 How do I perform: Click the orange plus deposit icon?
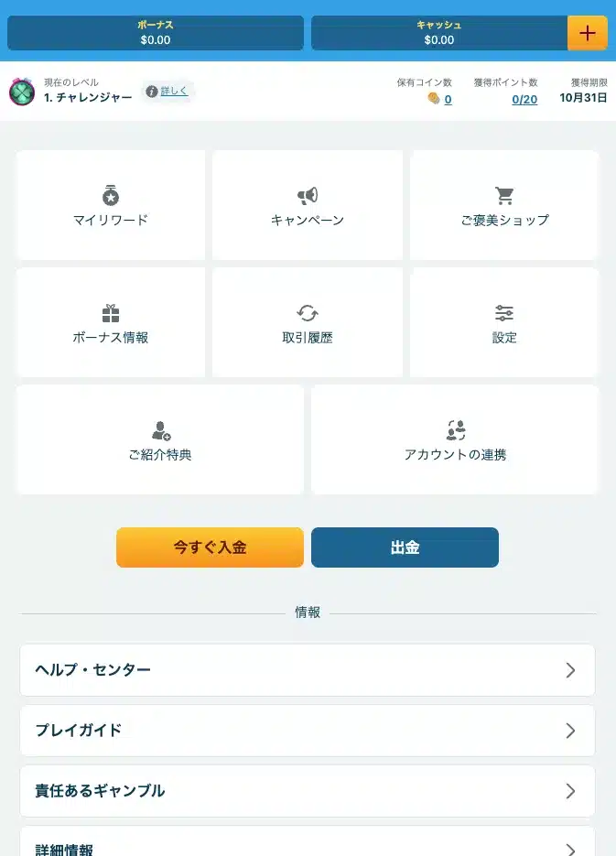click(588, 33)
